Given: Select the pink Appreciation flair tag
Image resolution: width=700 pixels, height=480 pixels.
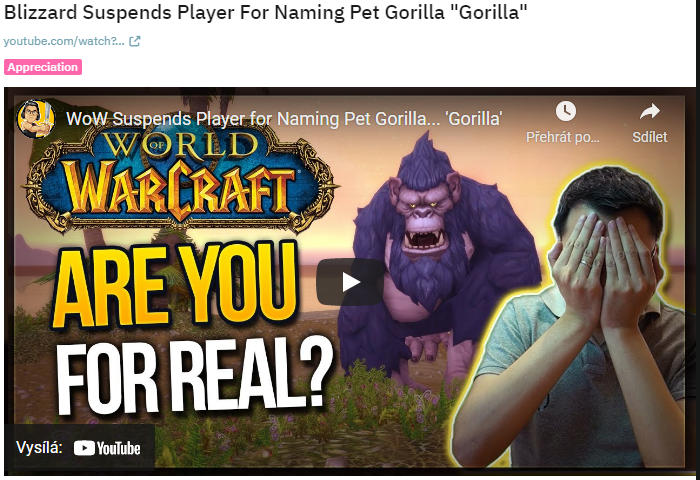Looking at the screenshot, I should [x=43, y=67].
